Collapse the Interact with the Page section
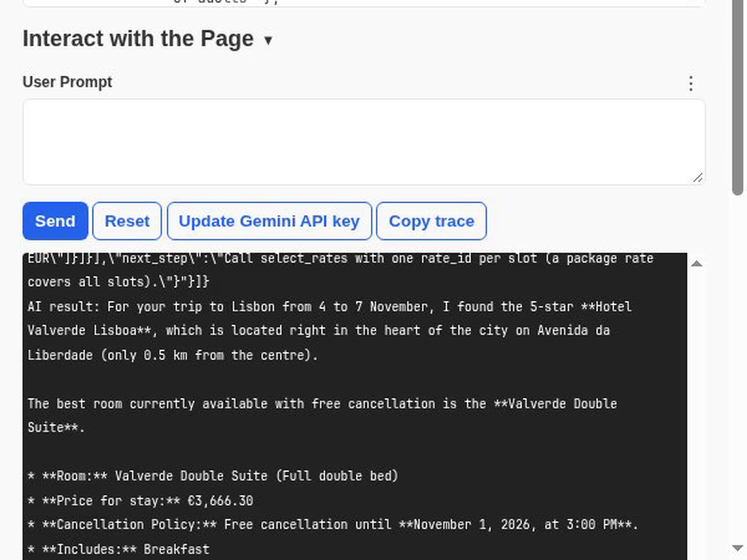The image size is (747, 560). click(x=268, y=40)
